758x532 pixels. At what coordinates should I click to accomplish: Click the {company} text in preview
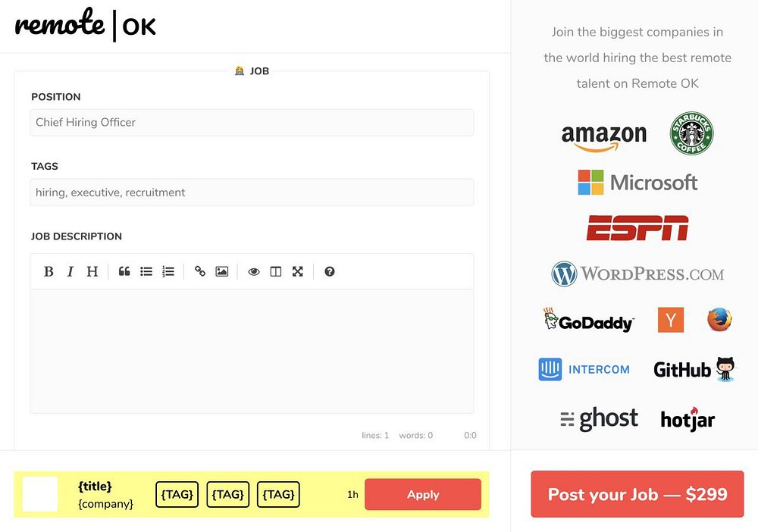click(105, 504)
